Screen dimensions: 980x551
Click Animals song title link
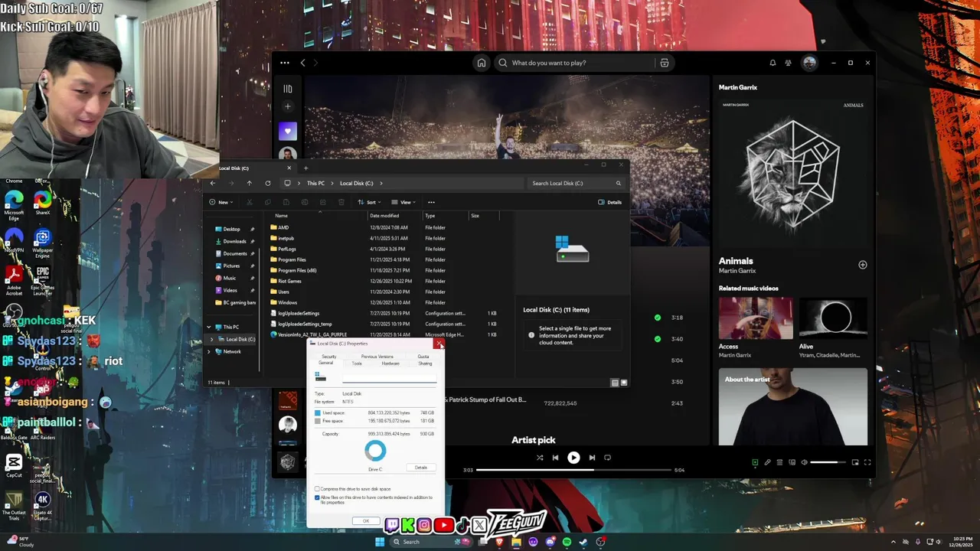point(736,261)
